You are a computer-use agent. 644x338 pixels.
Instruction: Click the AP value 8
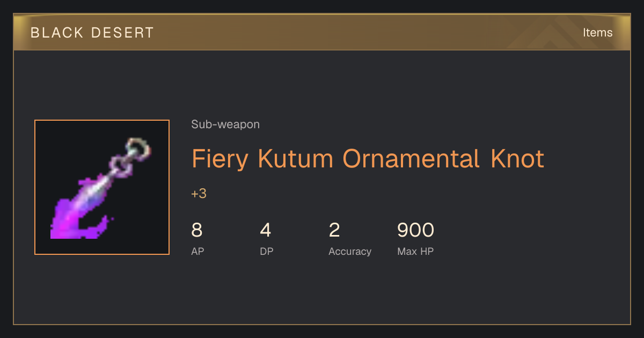coord(197,230)
